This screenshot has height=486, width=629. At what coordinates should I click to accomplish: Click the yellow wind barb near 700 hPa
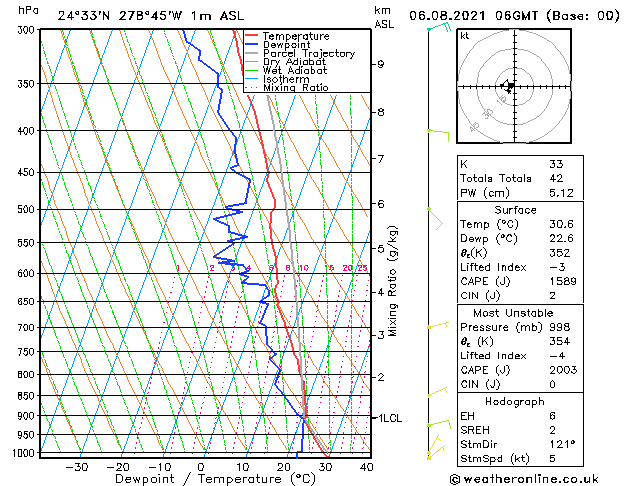[x=436, y=326]
